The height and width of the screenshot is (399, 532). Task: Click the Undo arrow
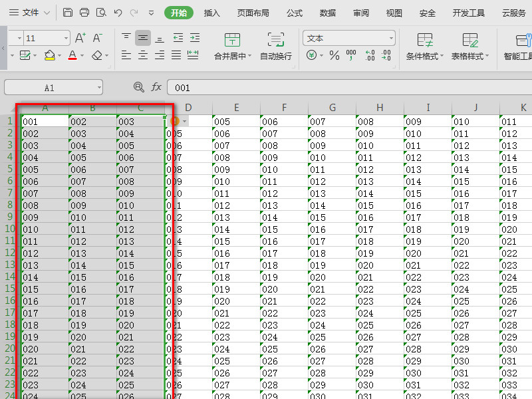pos(118,13)
